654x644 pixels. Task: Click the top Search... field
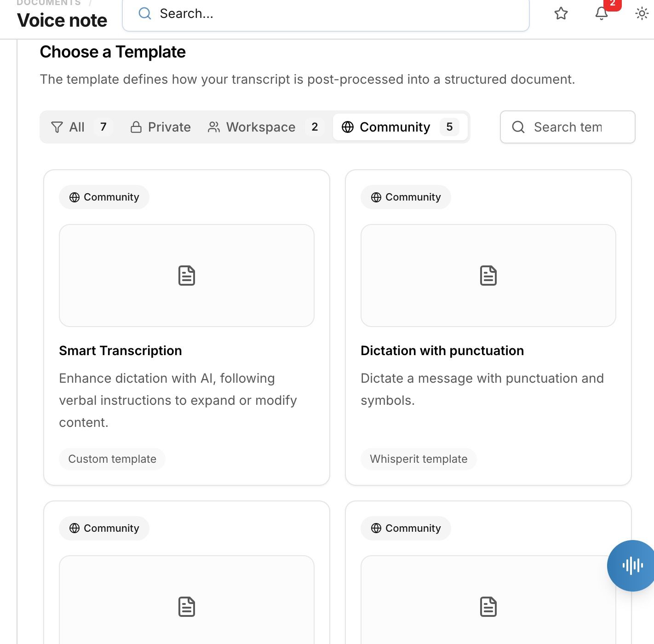tap(326, 14)
